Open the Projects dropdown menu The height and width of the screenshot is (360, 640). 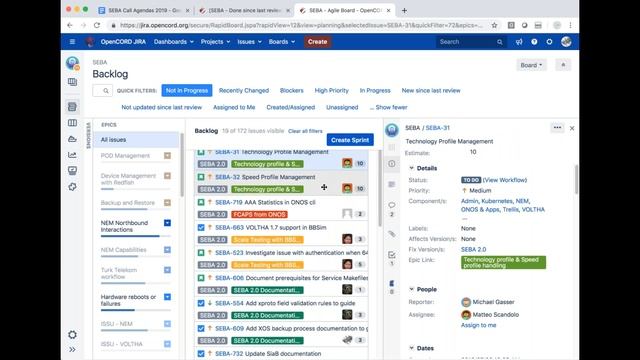pos(216,42)
